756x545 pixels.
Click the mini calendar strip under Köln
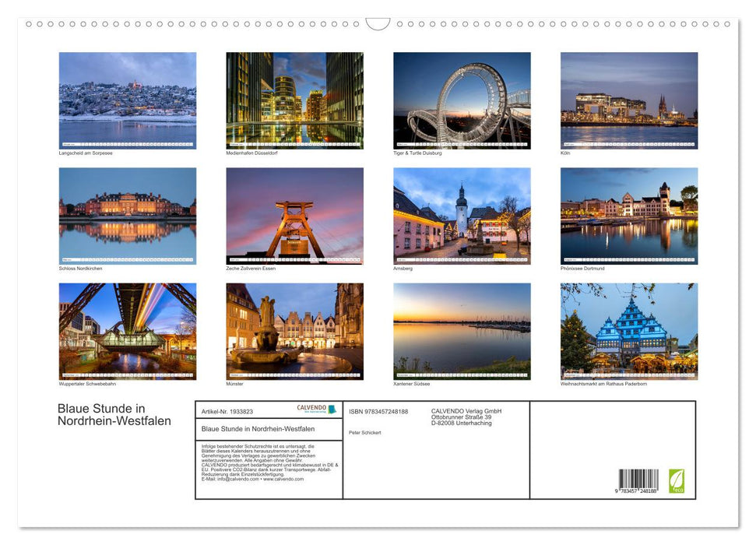(x=629, y=143)
